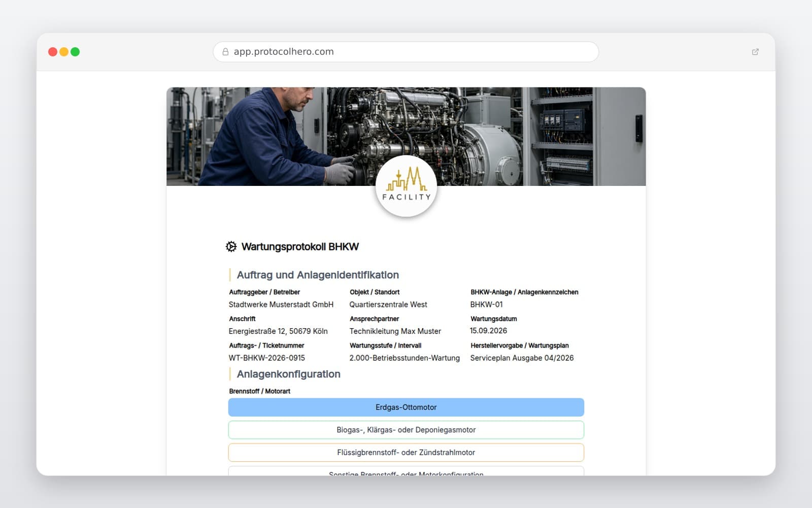Image resolution: width=812 pixels, height=508 pixels.
Task: Click the Herstellervorgabe / Wartungsplan label
Action: point(520,345)
